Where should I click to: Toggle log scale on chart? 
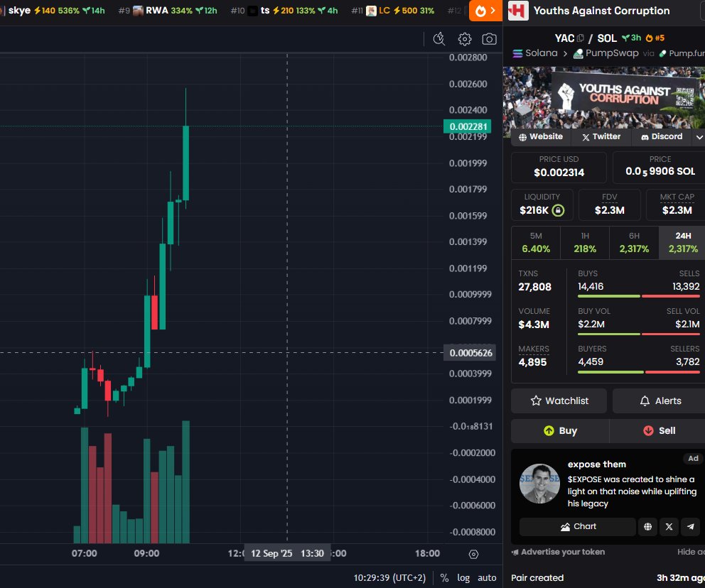click(x=463, y=578)
